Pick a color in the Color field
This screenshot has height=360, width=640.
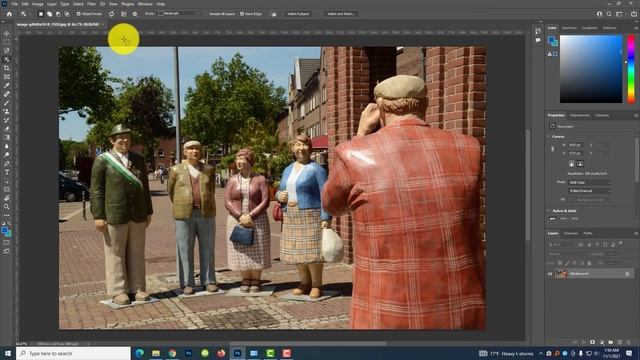point(591,69)
